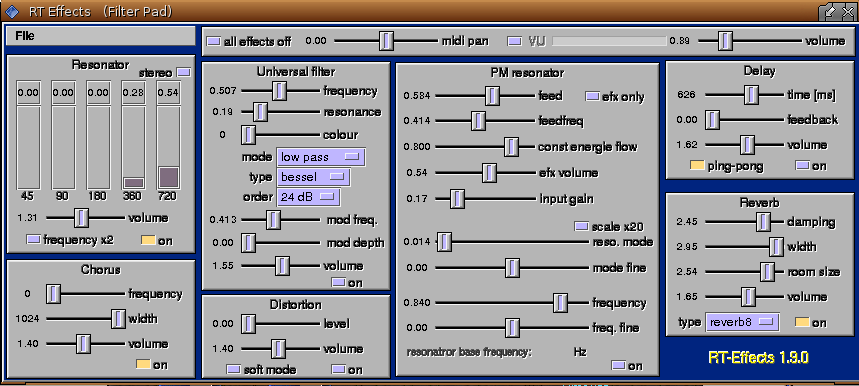Viewport: 859px width, 386px height.
Task: Toggle Resonator stereo mode
Action: pyautogui.click(x=185, y=72)
